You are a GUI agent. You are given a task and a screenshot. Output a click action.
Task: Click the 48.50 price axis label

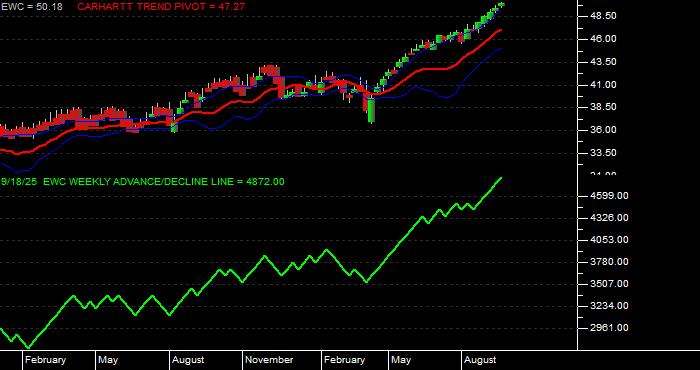[604, 16]
